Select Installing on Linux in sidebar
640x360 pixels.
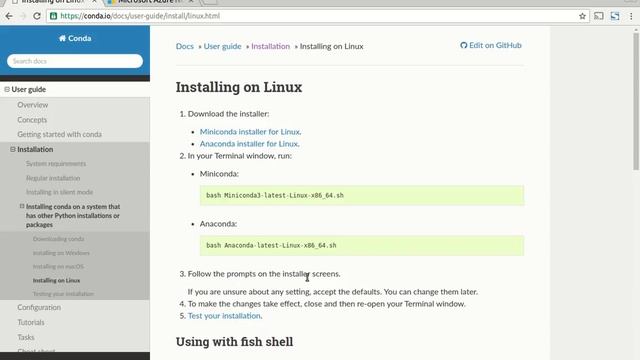pyautogui.click(x=56, y=280)
